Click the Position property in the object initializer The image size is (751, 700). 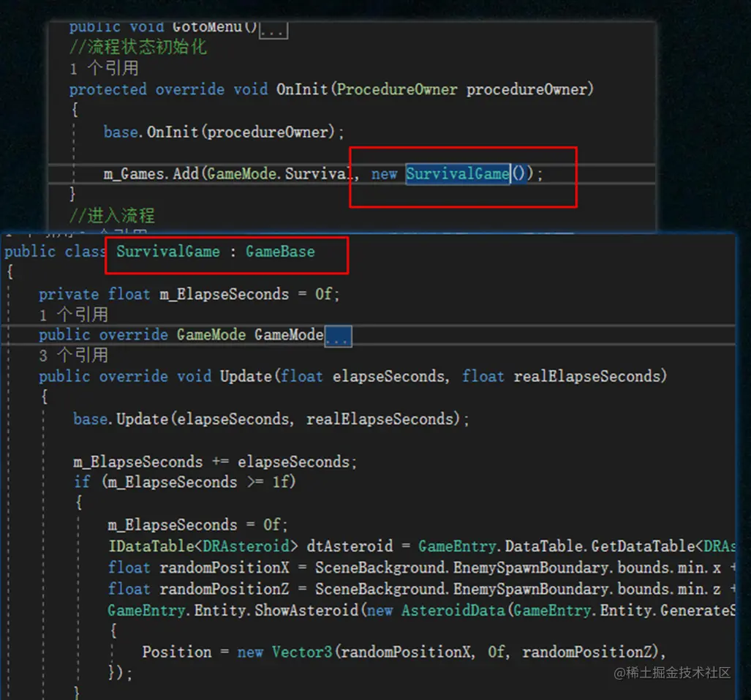click(177, 652)
